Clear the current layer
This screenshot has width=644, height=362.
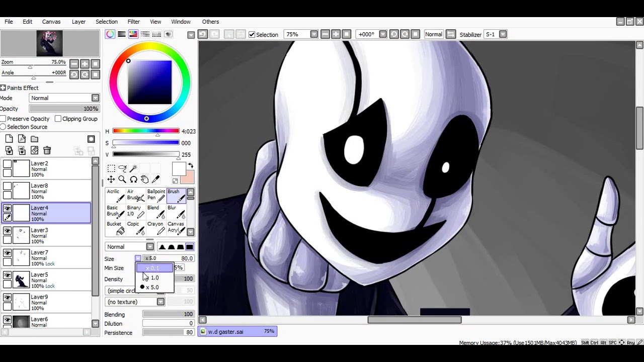pyautogui.click(x=34, y=150)
